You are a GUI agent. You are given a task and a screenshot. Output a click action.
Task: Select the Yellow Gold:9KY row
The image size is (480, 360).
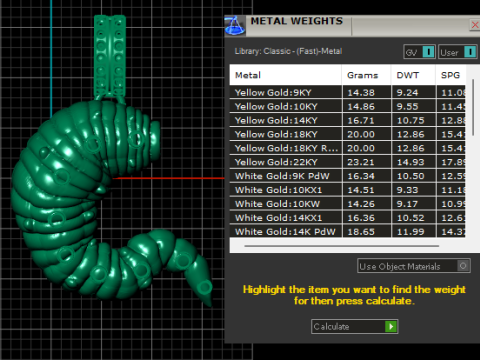[x=348, y=92]
